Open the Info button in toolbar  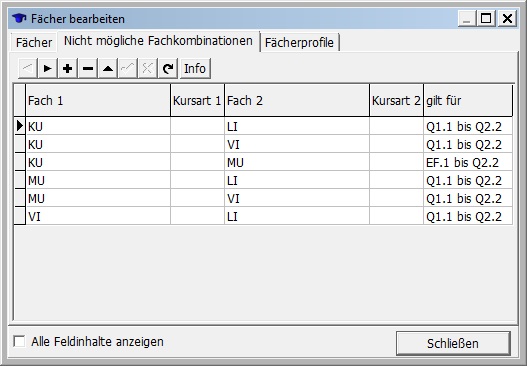(x=195, y=69)
